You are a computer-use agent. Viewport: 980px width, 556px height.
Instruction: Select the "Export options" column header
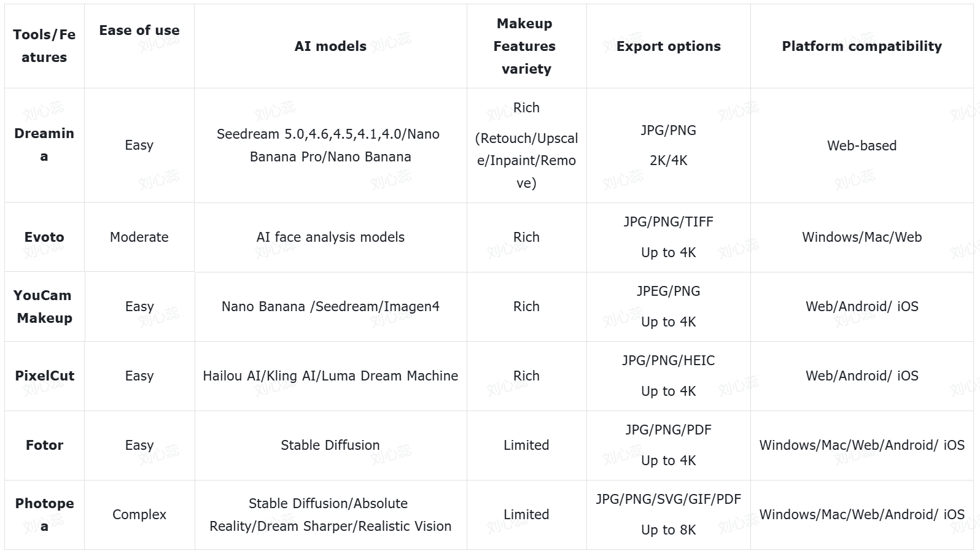coord(668,46)
